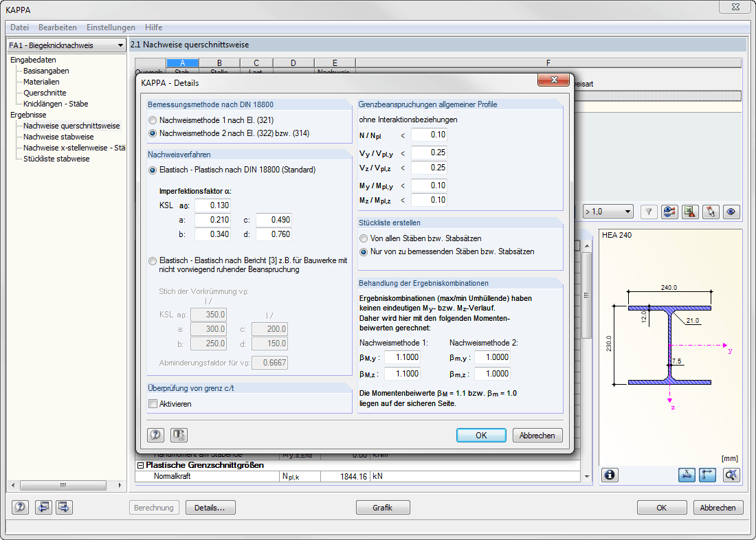Click the Grafik button
Screen dimensions: 756x540
click(x=383, y=508)
